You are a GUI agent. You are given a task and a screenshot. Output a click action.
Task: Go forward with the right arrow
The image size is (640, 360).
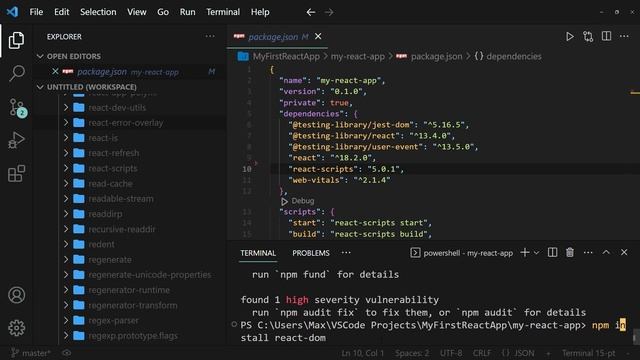pos(329,12)
